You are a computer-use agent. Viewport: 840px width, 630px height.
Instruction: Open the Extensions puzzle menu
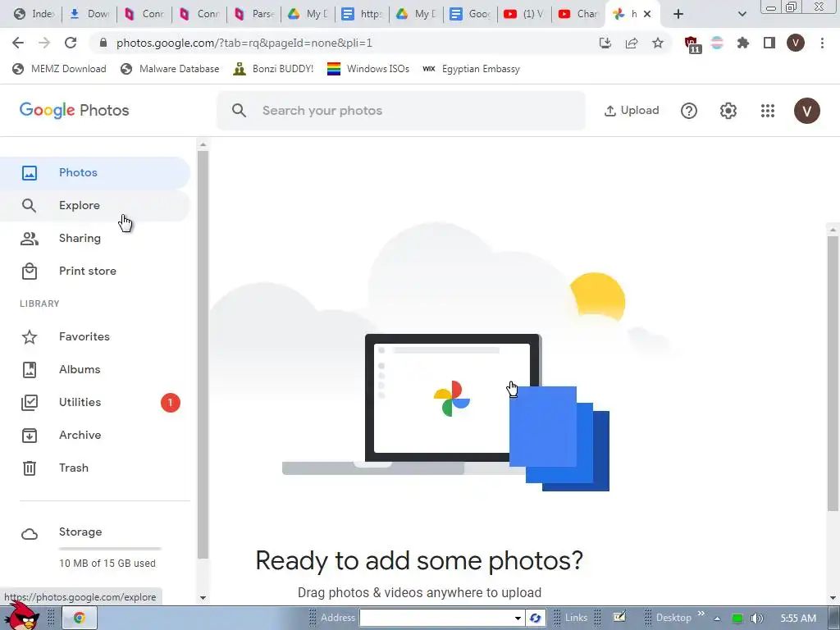click(x=742, y=43)
